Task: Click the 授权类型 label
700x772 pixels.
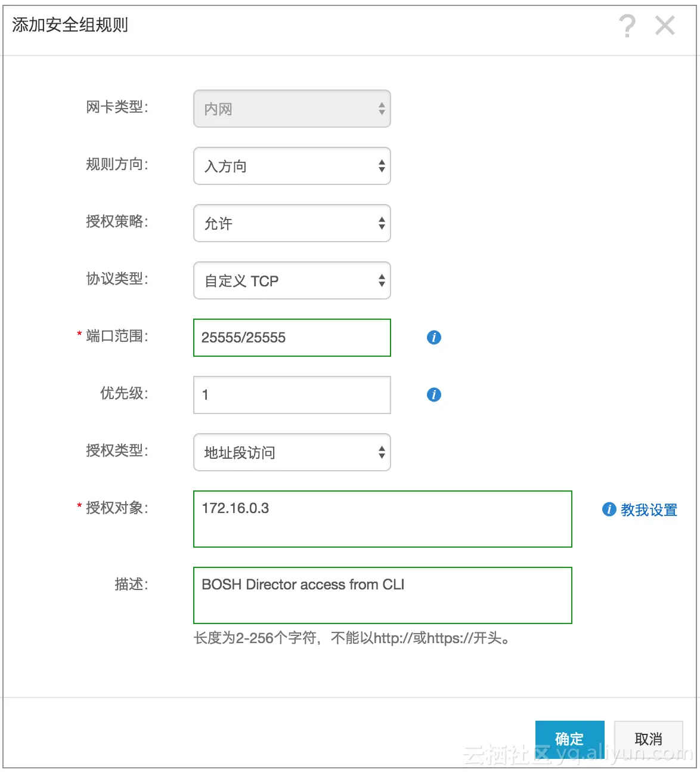Action: (117, 450)
